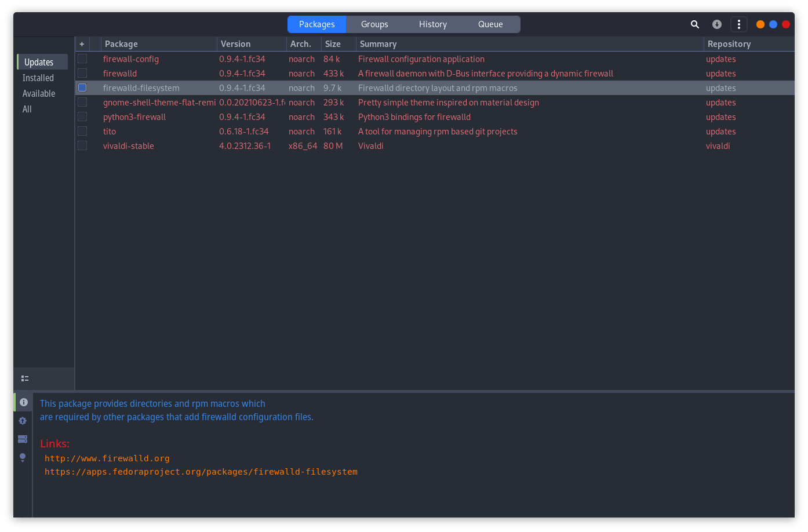Image resolution: width=808 pixels, height=532 pixels.
Task: Select the gnome-shell-theme-flat-remix package name
Action: click(159, 103)
